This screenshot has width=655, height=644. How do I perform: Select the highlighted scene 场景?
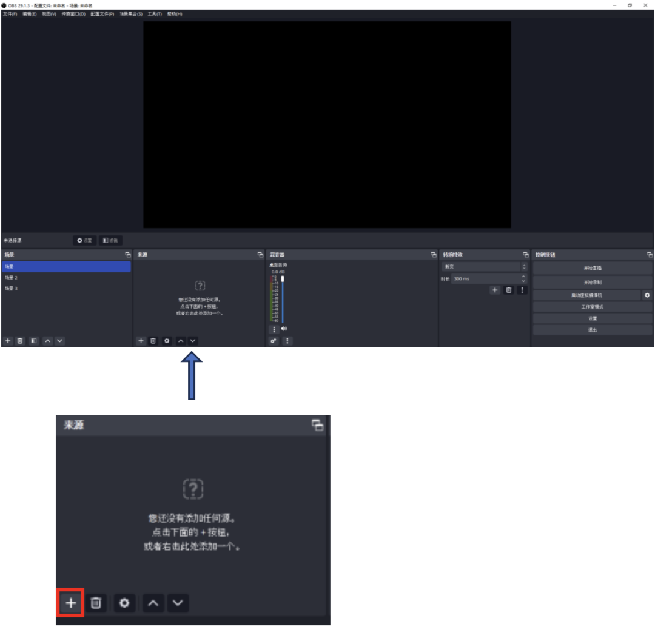pyautogui.click(x=67, y=266)
